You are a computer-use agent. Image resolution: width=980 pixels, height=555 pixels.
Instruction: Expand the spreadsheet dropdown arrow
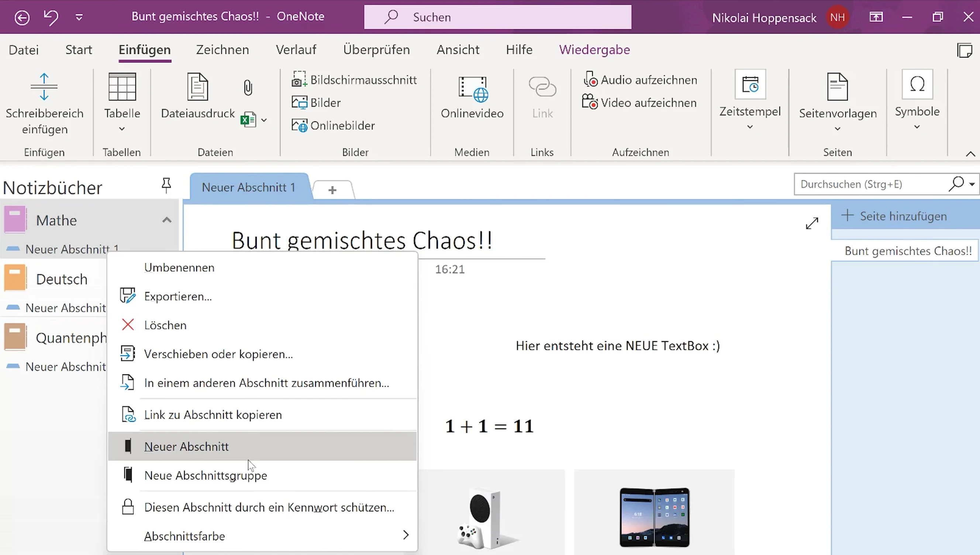pyautogui.click(x=264, y=120)
